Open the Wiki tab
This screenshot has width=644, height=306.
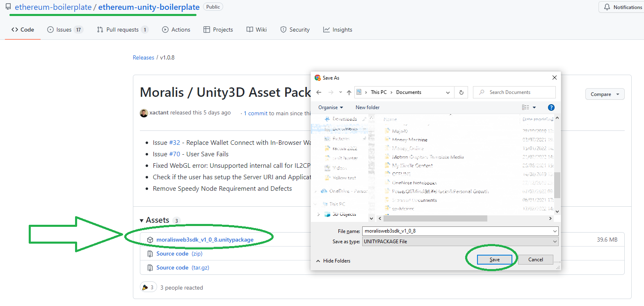tap(256, 30)
